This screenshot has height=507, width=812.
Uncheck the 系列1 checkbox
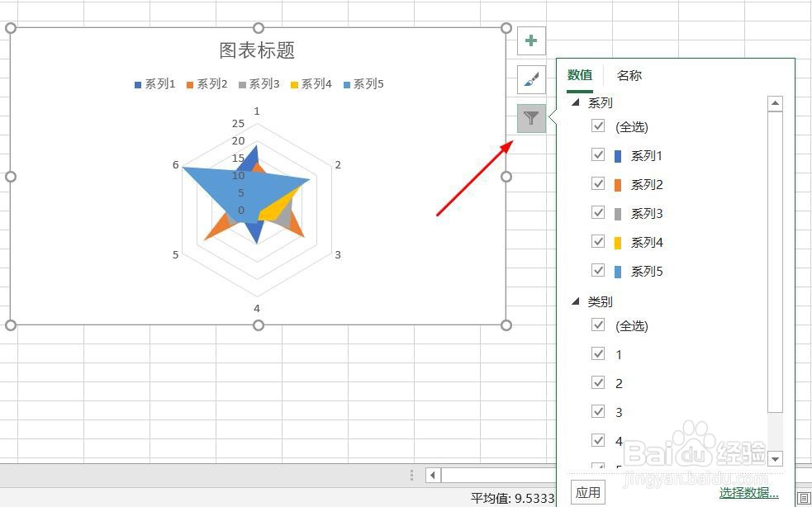pyautogui.click(x=598, y=155)
